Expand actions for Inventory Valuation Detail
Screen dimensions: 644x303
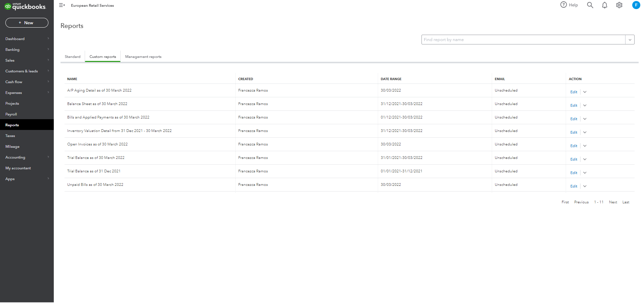585,132
